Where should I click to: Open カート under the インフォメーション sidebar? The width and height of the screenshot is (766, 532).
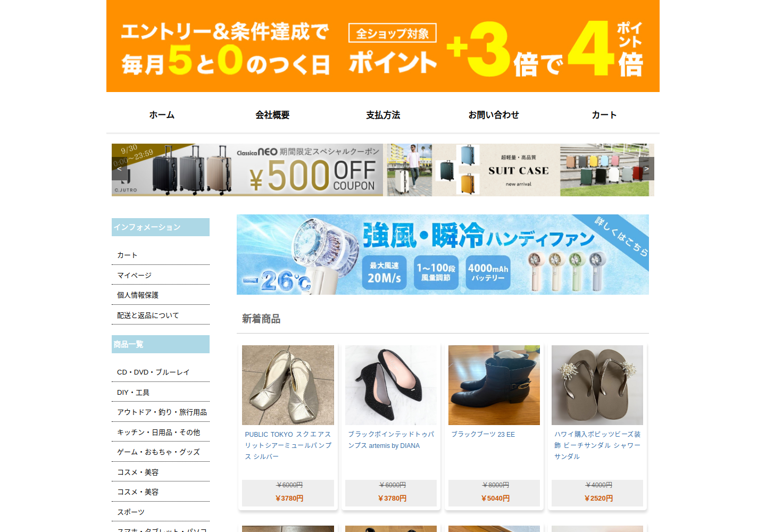(127, 255)
